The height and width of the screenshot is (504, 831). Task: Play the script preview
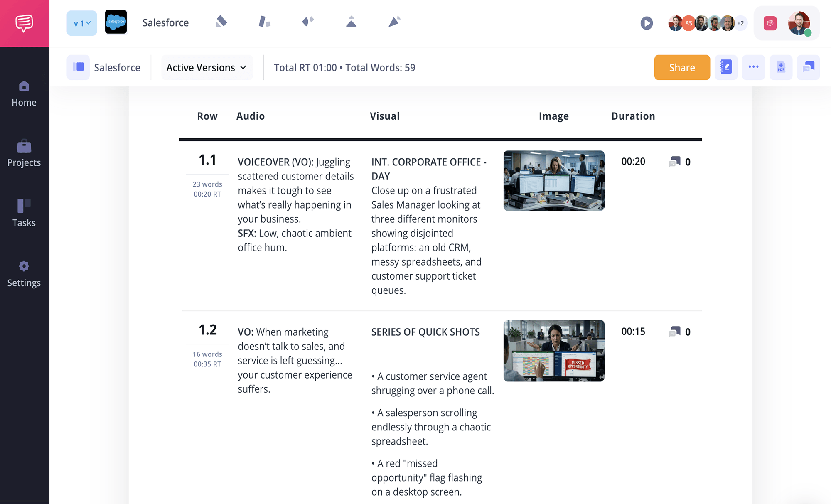[647, 23]
